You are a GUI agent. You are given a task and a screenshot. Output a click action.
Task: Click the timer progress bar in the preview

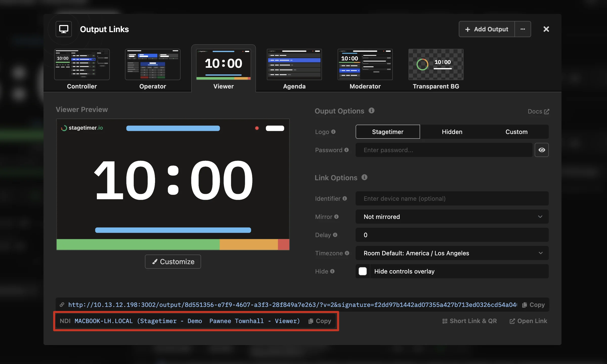pyautogui.click(x=173, y=230)
